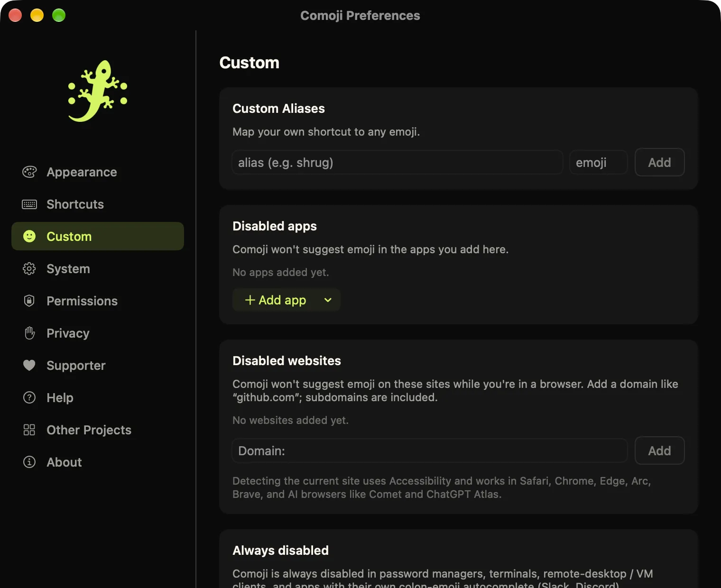Click the 'Map your own shortcut' description
Image resolution: width=721 pixels, height=588 pixels.
(326, 132)
